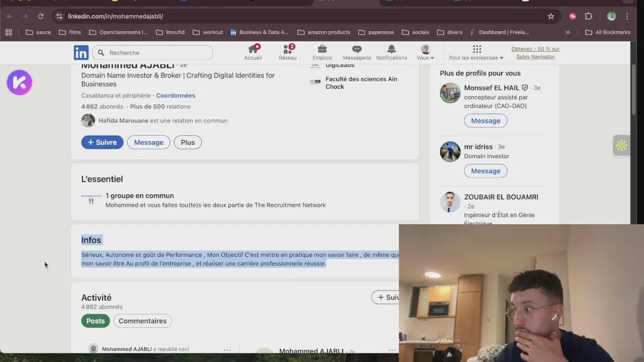Open Chrome profile avatar

[x=611, y=16]
